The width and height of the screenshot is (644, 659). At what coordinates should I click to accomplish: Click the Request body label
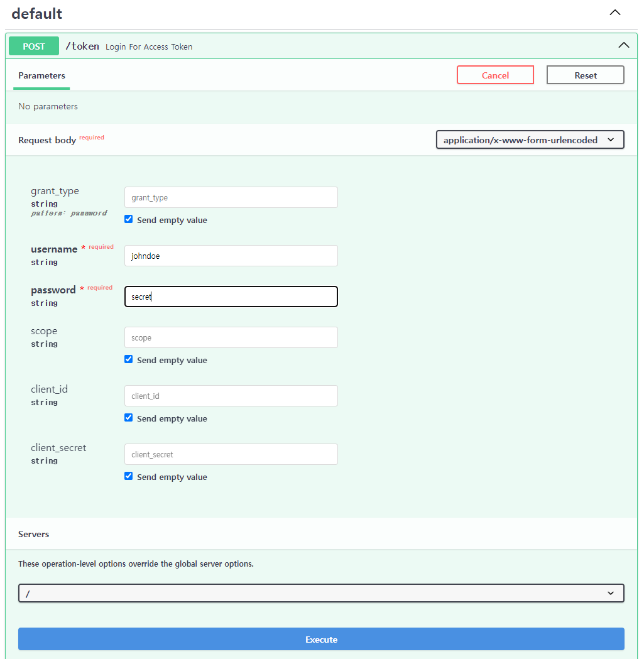[x=47, y=140]
